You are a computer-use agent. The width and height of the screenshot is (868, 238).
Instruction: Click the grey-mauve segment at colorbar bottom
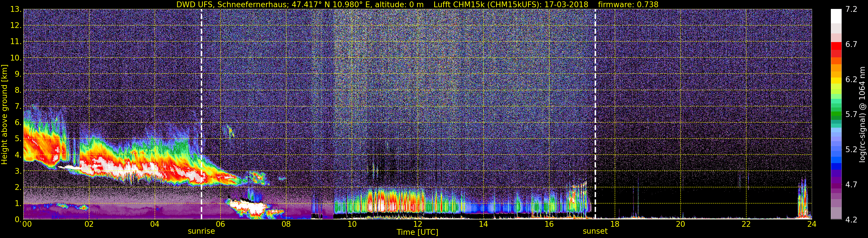tap(836, 213)
